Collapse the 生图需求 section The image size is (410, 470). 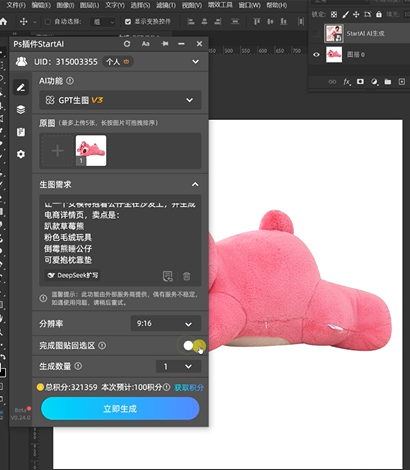195,184
